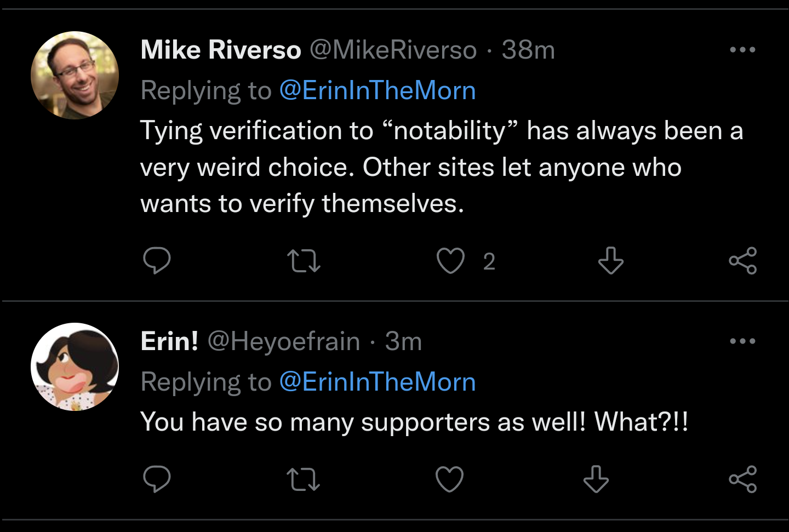Like Mike Riverso's tweet about verification
This screenshot has width=789, height=532.
450,261
